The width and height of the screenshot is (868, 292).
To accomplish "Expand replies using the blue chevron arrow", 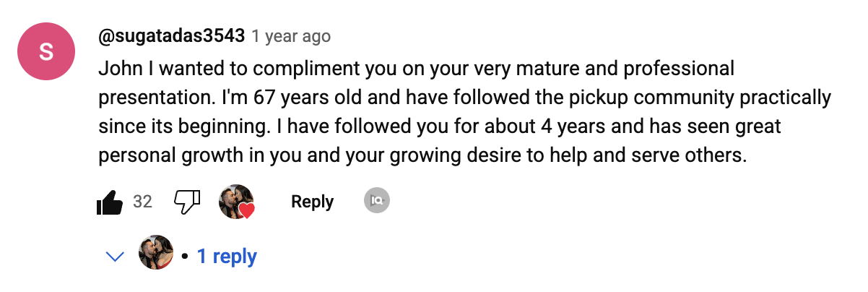I will (115, 257).
